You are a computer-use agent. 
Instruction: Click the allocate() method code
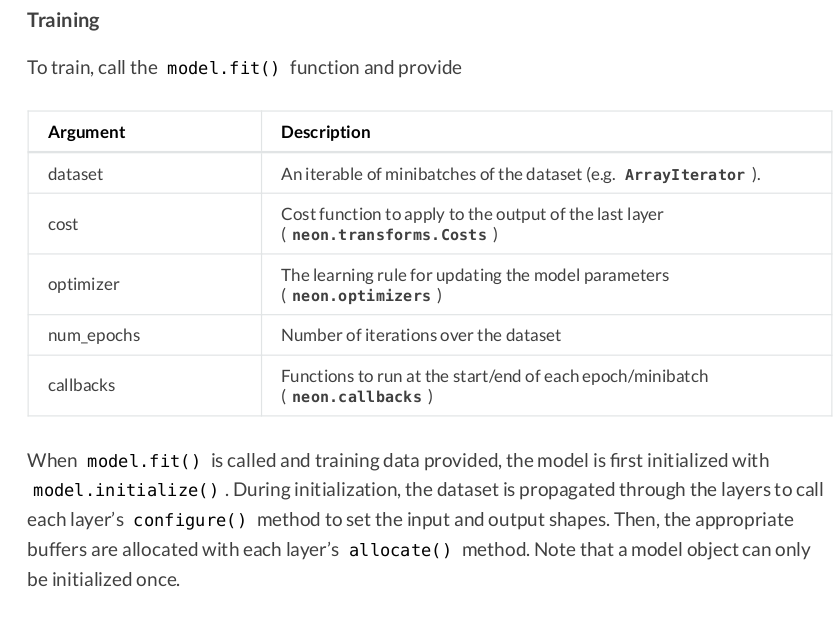pos(400,551)
